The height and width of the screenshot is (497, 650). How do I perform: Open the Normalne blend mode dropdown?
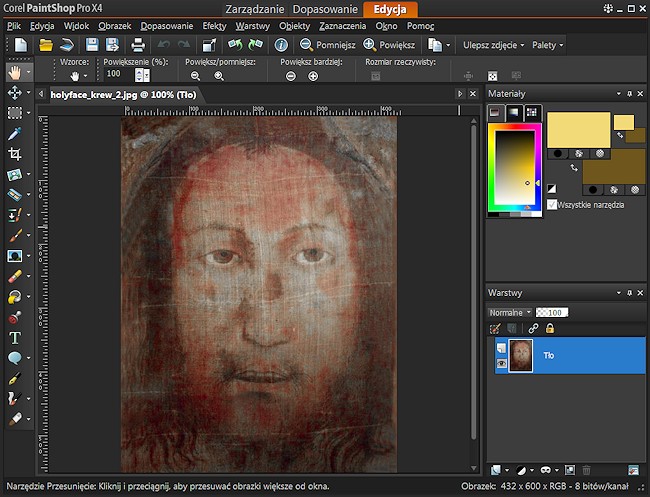510,313
